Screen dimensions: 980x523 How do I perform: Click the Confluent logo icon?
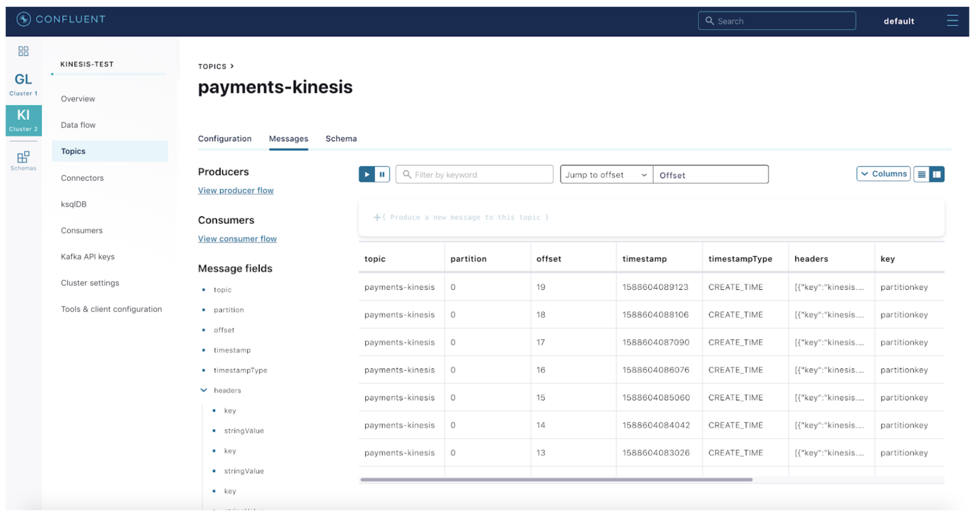(x=24, y=19)
